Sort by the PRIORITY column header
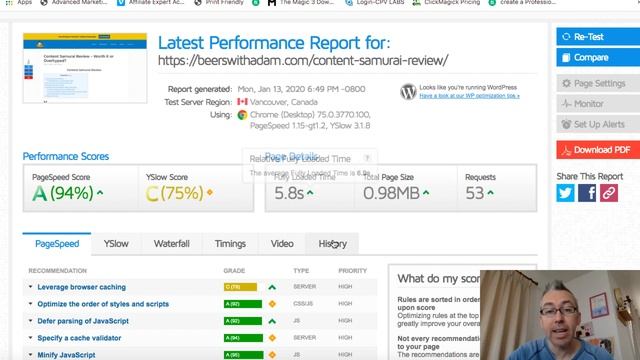Screen dimensions: 640x360 pos(353,271)
